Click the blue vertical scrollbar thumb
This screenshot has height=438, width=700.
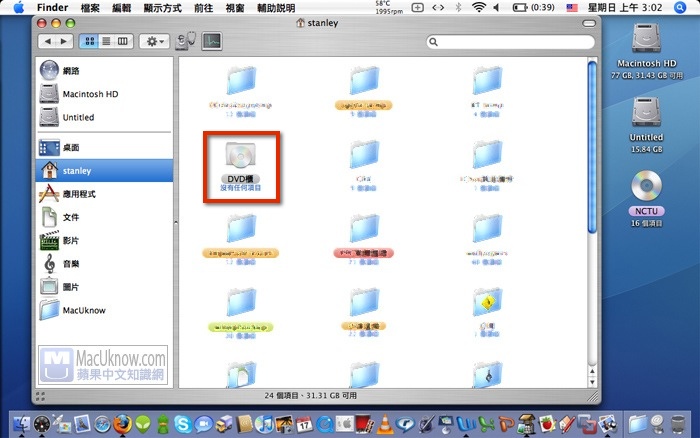click(x=592, y=147)
